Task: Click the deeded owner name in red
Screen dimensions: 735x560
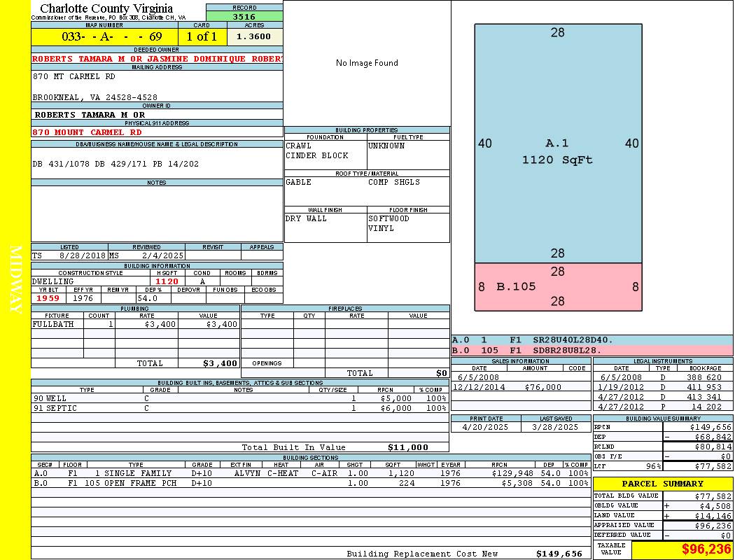Action: click(x=157, y=59)
